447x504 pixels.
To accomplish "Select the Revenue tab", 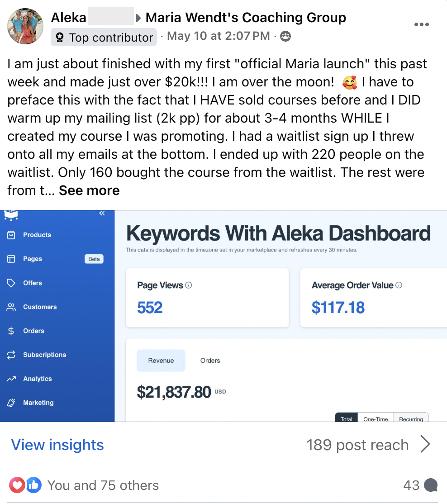I will 161,361.
